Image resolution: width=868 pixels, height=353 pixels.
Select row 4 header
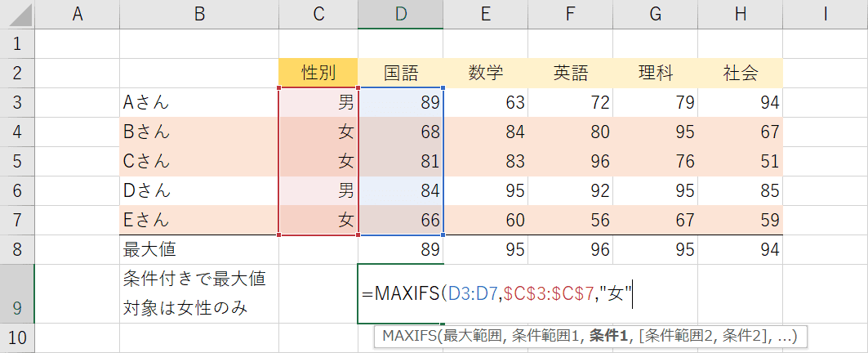(x=17, y=132)
